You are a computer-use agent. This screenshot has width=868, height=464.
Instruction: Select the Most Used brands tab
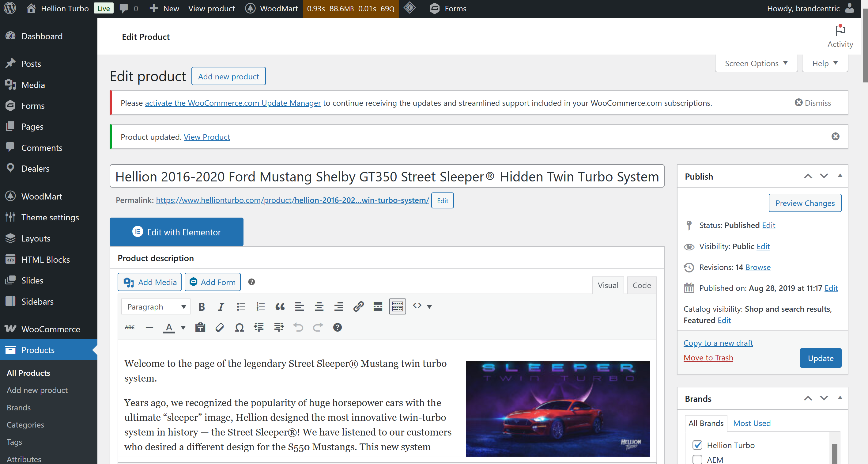click(x=752, y=423)
